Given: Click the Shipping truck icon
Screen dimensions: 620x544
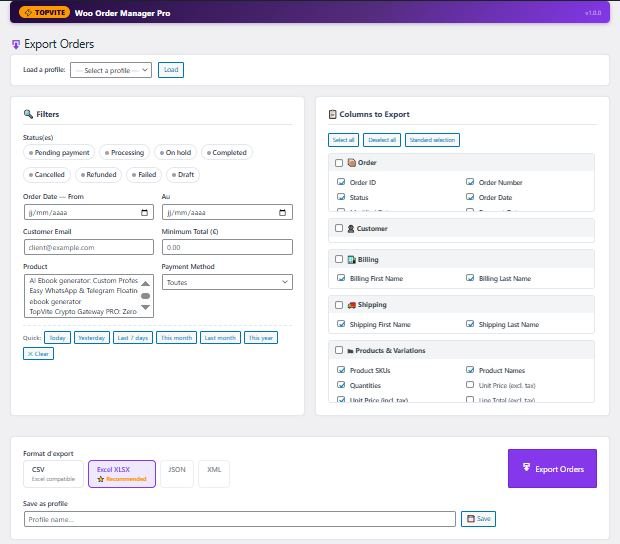Looking at the screenshot, I should 351,305.
